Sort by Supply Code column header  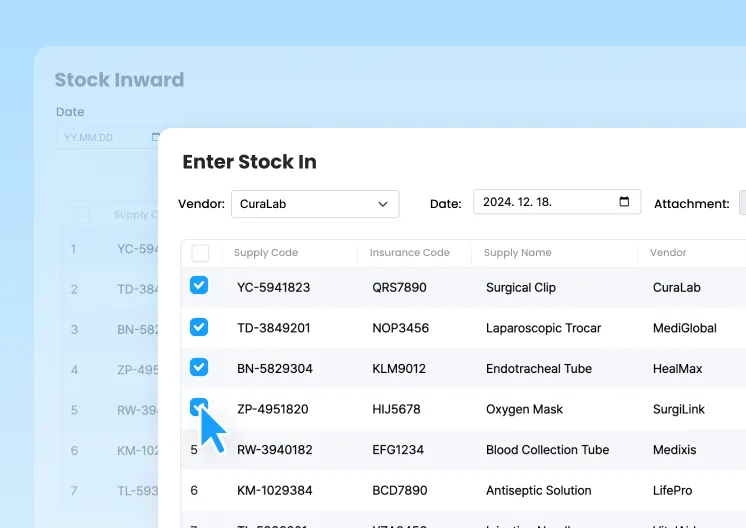tap(266, 253)
